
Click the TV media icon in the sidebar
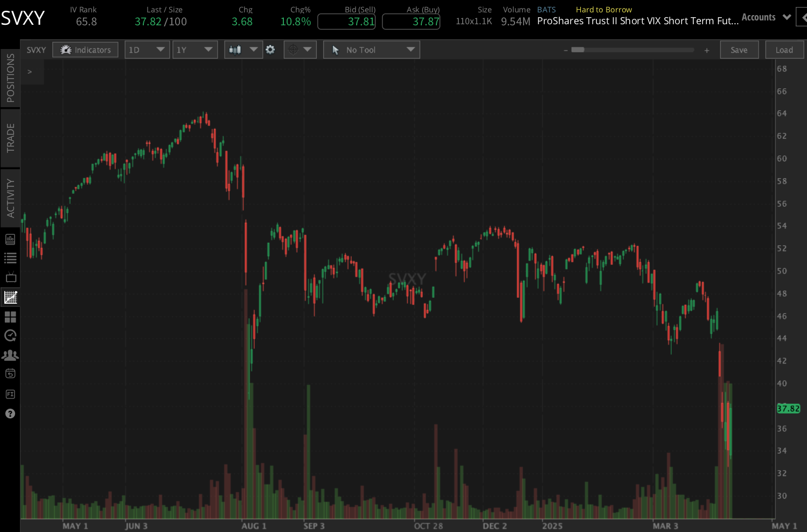coord(10,277)
